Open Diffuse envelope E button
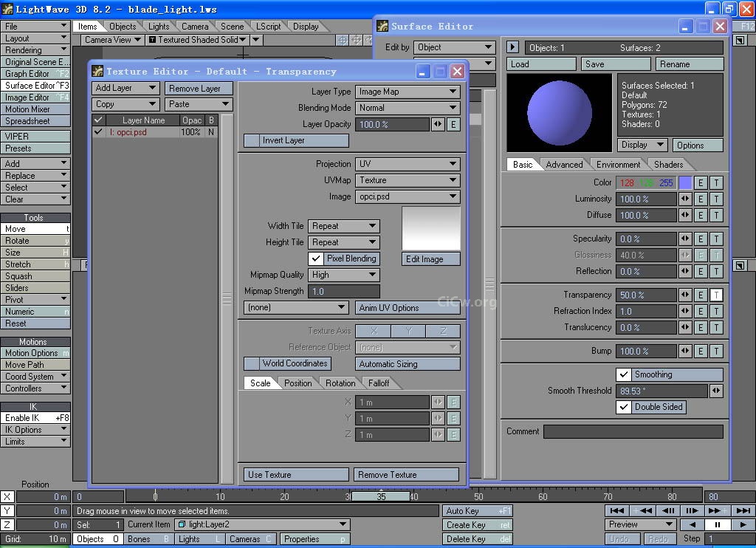Screen dimensions: 756x548 coord(701,215)
